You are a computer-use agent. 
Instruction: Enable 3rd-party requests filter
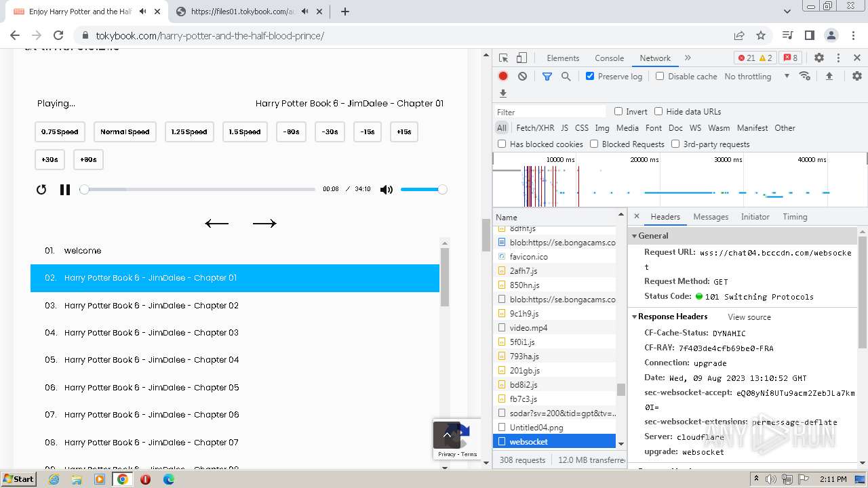(675, 144)
